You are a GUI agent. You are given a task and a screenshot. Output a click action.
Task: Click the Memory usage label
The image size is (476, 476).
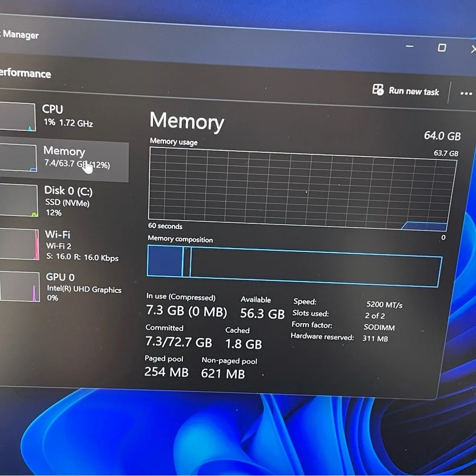174,141
